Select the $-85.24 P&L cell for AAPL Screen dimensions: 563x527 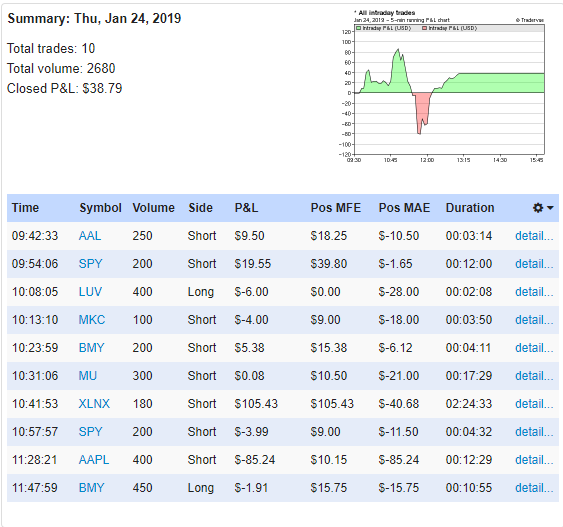[x=255, y=460]
